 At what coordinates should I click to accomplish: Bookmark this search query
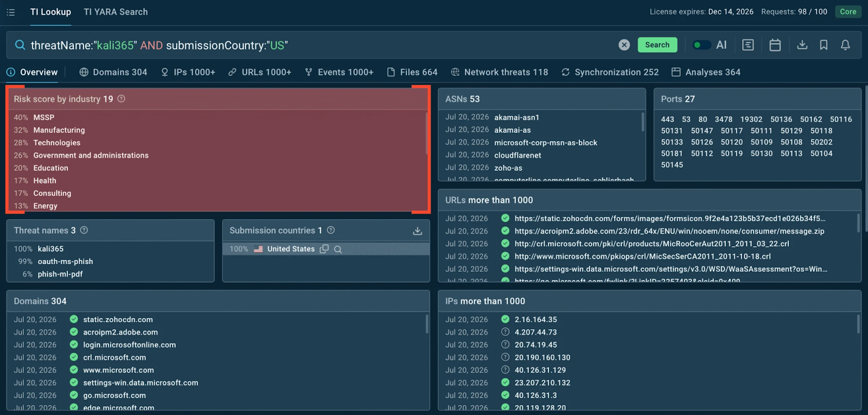(x=824, y=45)
